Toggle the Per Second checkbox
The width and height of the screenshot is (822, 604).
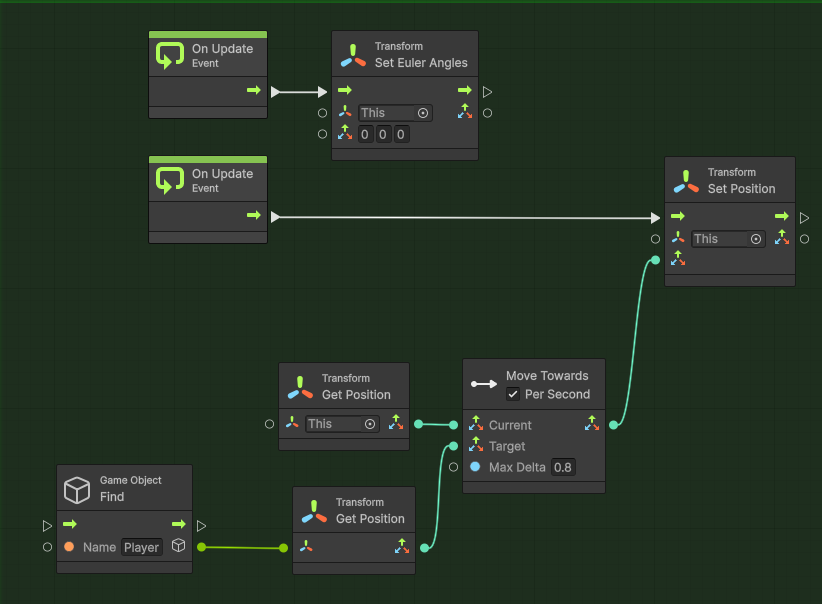[x=513, y=394]
